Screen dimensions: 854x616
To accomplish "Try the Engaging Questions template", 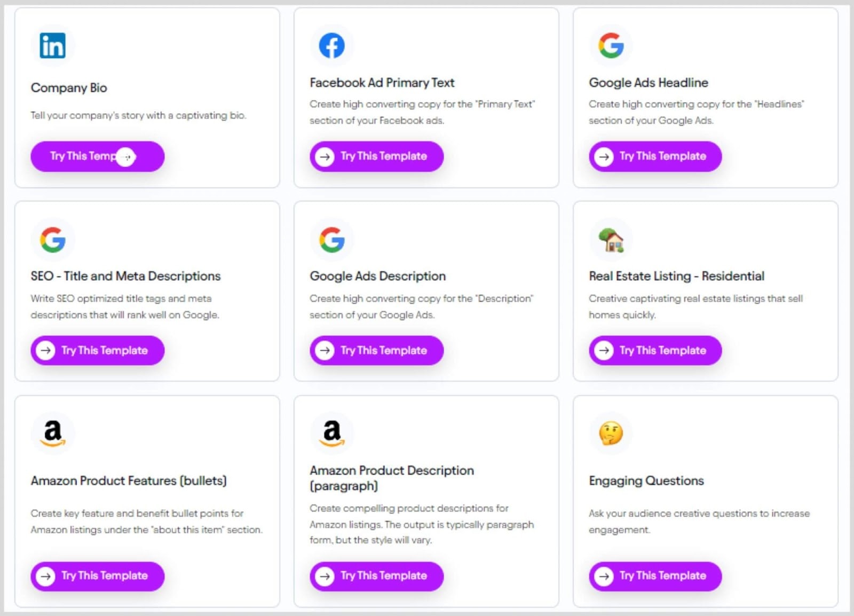I will [x=655, y=576].
